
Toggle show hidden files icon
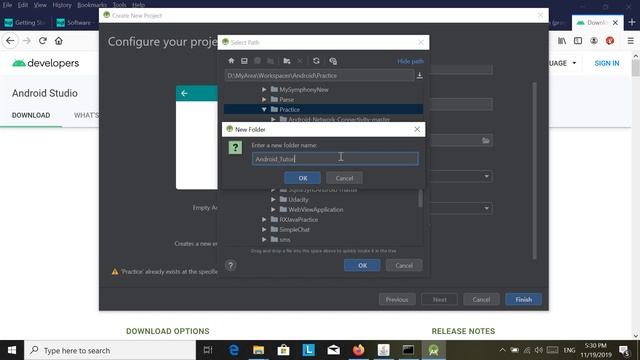click(x=333, y=61)
